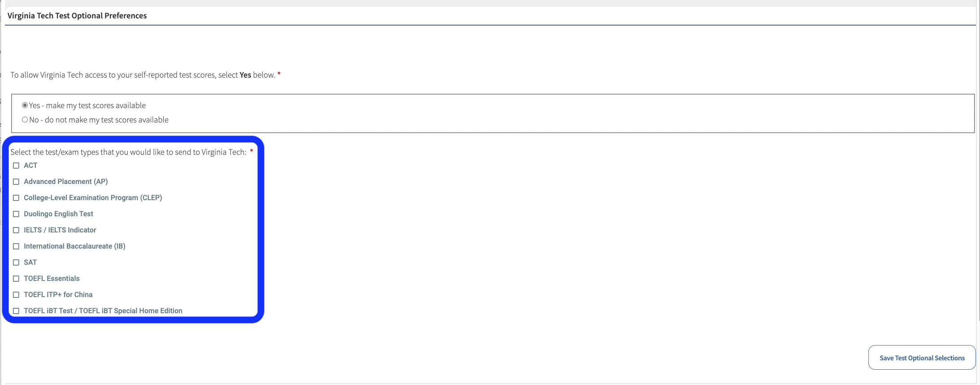The image size is (980, 385).
Task: Click the Virginia Tech Test Optional Preferences heading
Action: pyautogui.click(x=77, y=16)
